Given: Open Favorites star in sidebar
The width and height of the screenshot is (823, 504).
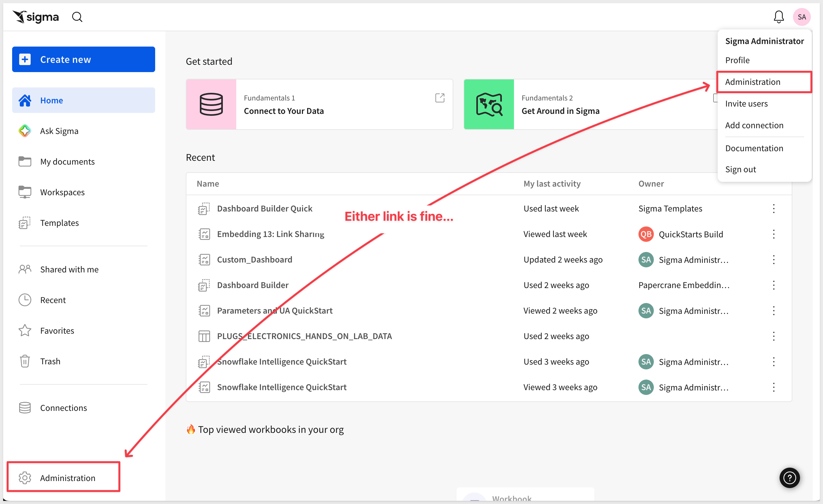Looking at the screenshot, I should click(25, 330).
